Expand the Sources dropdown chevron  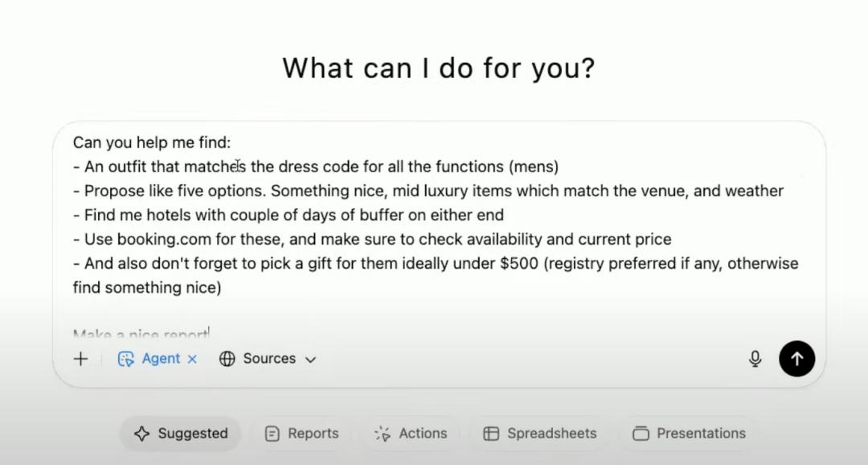(x=311, y=360)
